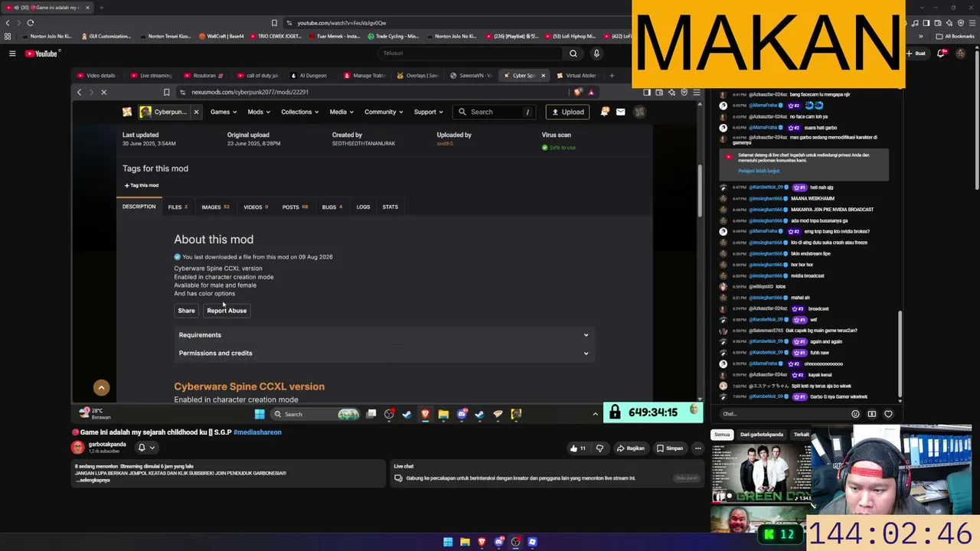This screenshot has width=980, height=551.
Task: Bookmark the Nexus Mods page
Action: [x=166, y=93]
